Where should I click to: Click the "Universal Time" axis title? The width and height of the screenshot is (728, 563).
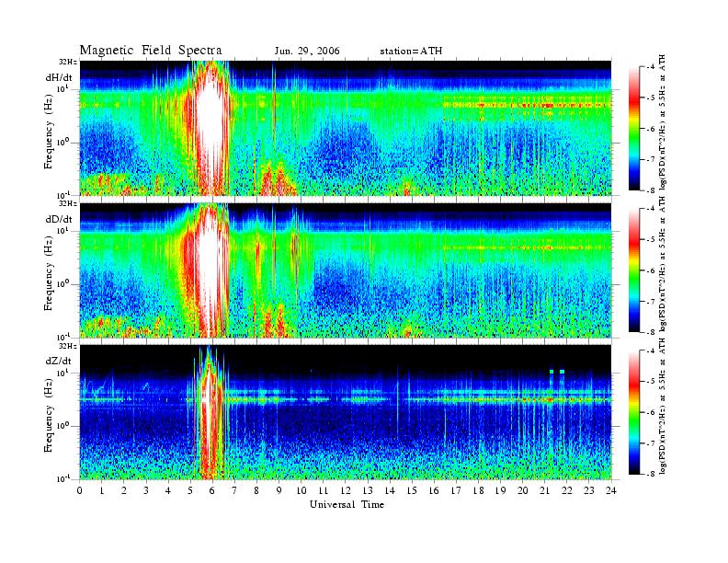click(x=347, y=504)
